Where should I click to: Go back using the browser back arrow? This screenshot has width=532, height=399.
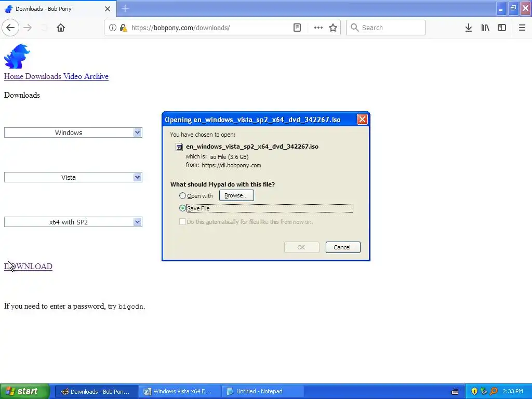pyautogui.click(x=10, y=28)
